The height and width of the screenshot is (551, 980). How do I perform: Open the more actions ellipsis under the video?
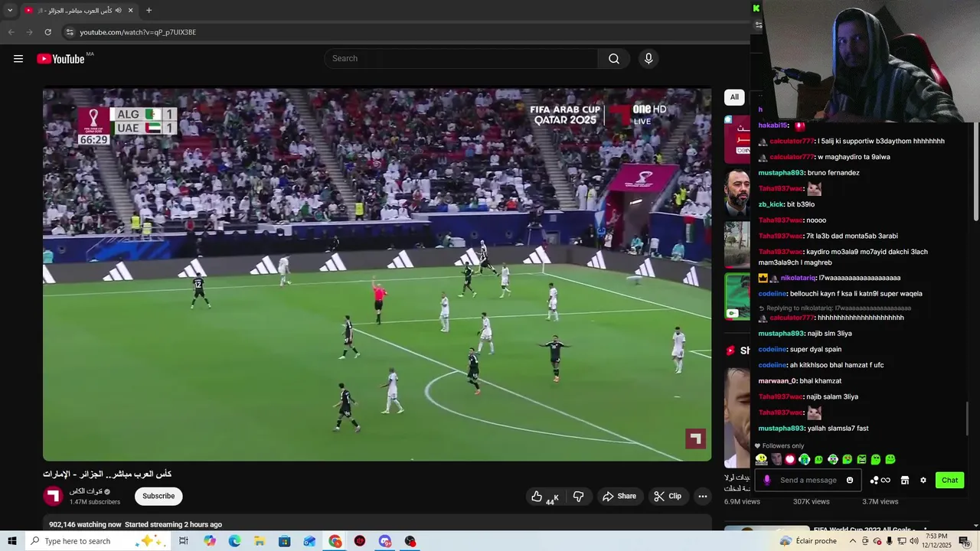702,497
